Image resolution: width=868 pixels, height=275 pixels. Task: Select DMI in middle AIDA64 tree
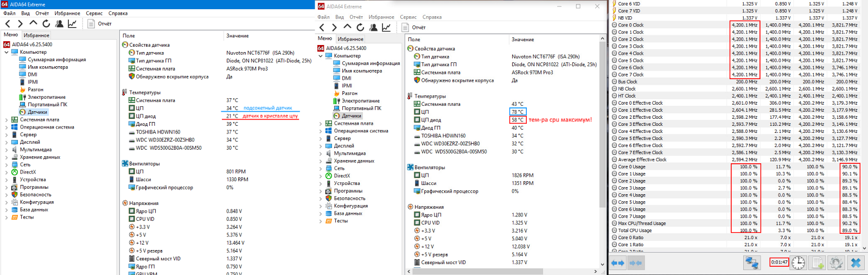(x=342, y=78)
